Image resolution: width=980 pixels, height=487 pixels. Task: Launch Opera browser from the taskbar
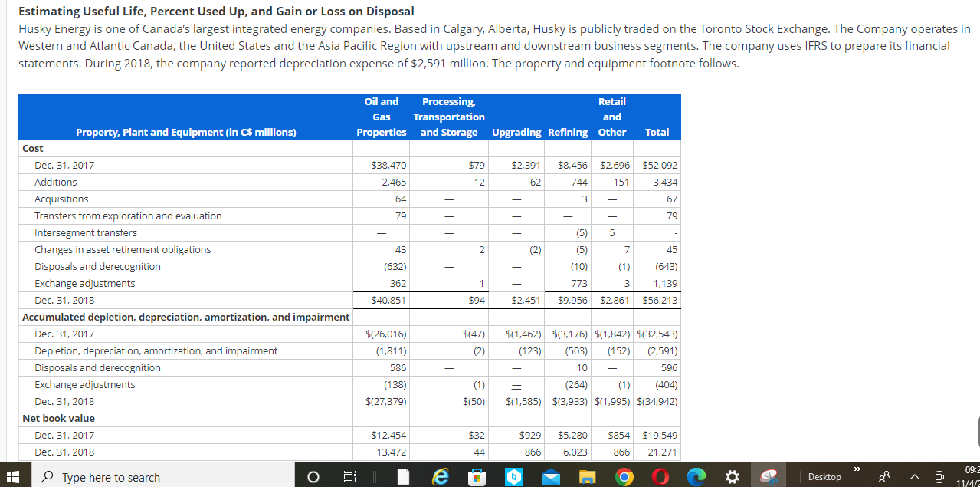point(661,477)
